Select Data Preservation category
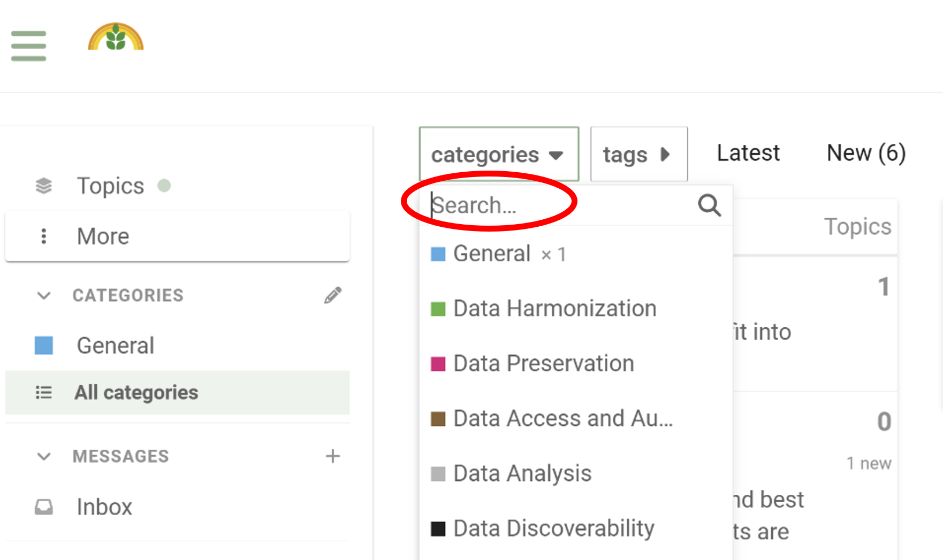This screenshot has width=943, height=560. 576,364
